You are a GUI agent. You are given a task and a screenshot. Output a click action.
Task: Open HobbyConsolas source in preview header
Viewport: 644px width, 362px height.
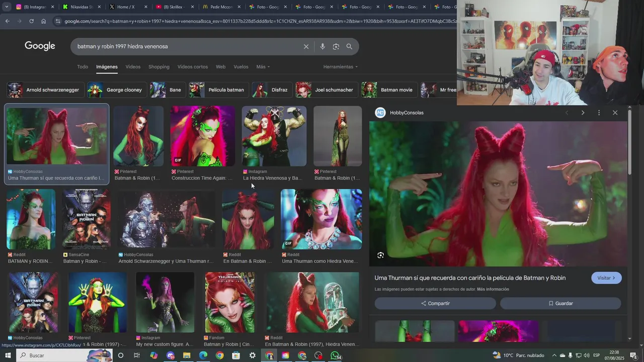click(x=400, y=113)
